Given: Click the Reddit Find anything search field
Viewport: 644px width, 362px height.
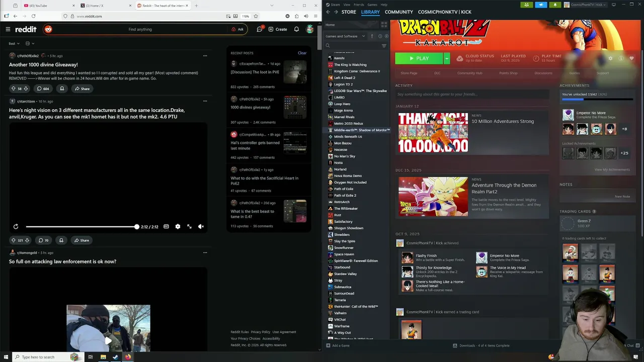Looking at the screenshot, I should click(x=140, y=29).
